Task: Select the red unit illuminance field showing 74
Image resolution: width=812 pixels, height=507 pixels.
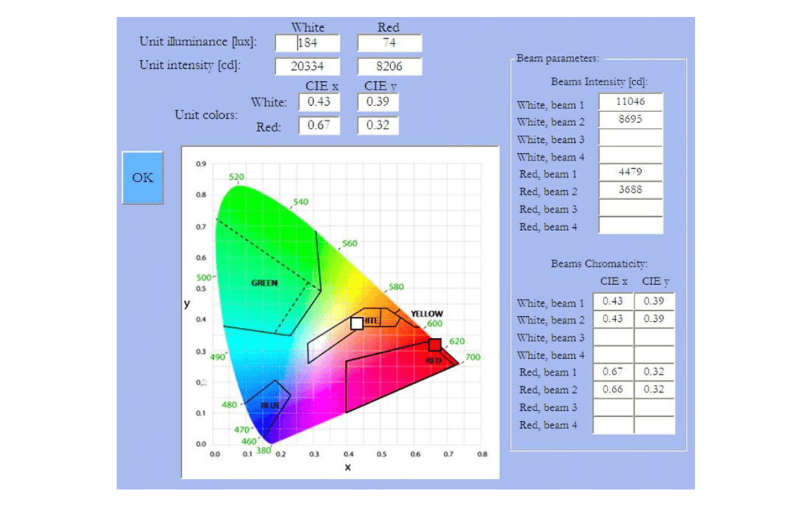Action: point(390,43)
